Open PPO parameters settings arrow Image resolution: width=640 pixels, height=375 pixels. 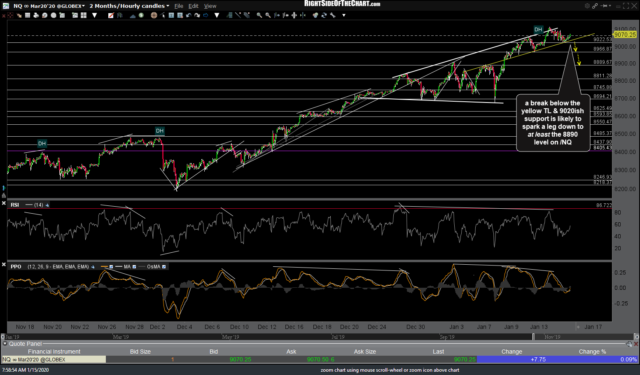93,267
